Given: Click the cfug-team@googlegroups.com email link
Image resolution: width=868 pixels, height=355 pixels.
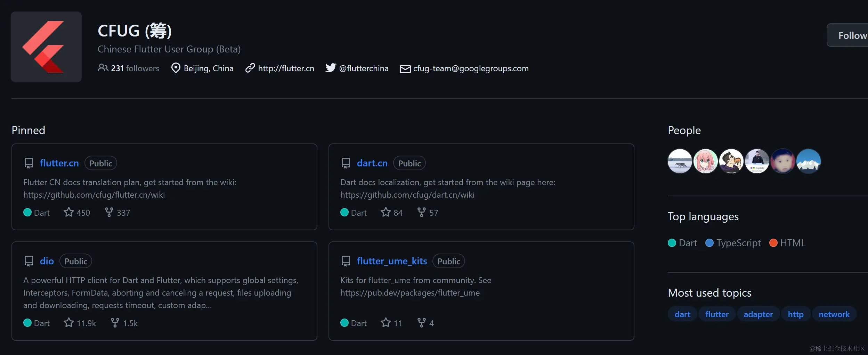Looking at the screenshot, I should coord(471,68).
